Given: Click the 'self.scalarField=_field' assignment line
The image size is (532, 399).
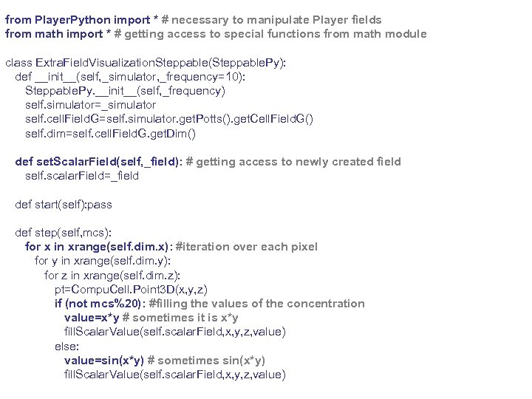Looking at the screenshot, I should coord(81,176).
